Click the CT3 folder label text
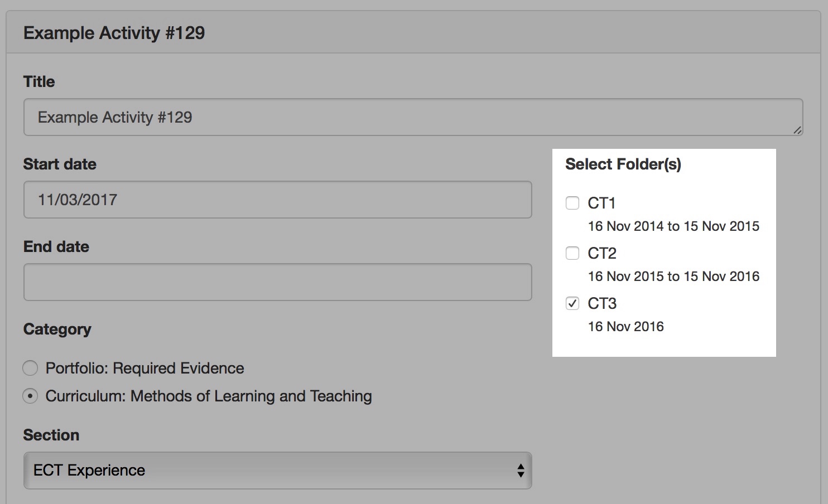 tap(602, 303)
